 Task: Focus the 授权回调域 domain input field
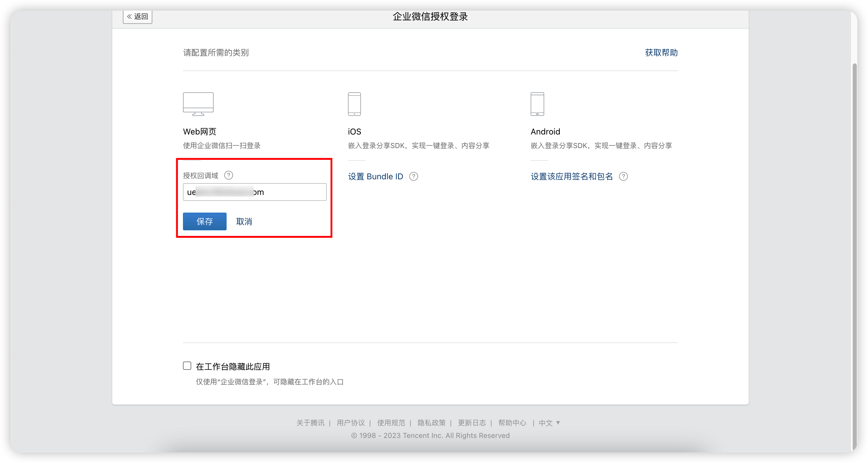pos(255,192)
